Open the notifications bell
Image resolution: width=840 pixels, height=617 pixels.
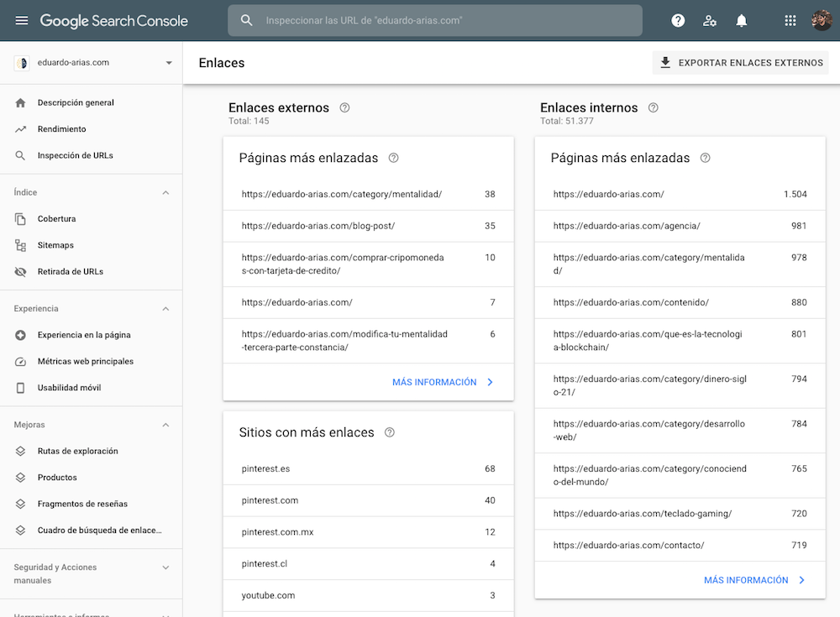pos(742,20)
